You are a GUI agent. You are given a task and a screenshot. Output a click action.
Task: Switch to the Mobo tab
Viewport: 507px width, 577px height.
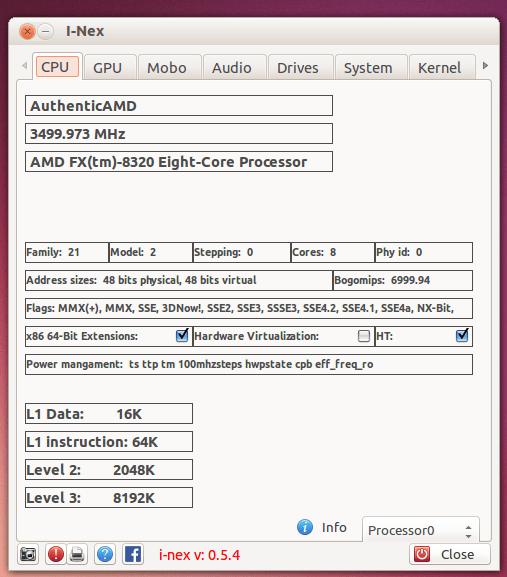(x=167, y=68)
